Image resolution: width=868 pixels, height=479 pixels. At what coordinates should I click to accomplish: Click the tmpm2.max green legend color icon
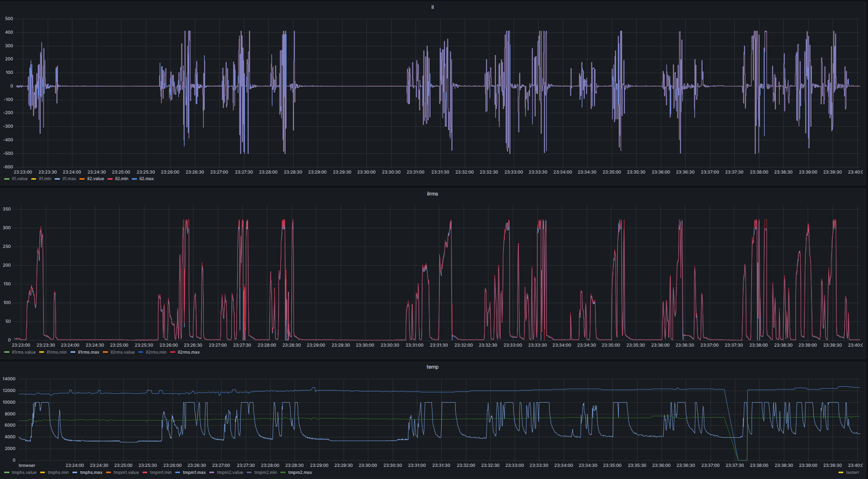283,472
